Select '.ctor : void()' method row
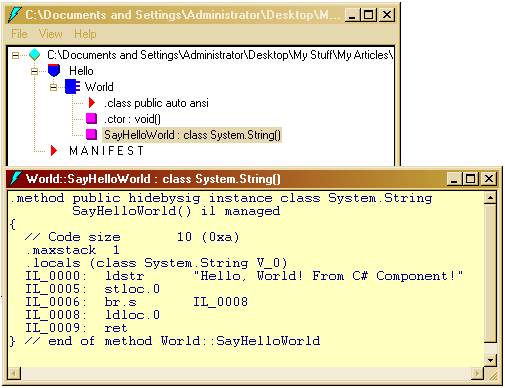The image size is (505, 388). pyautogui.click(x=132, y=119)
